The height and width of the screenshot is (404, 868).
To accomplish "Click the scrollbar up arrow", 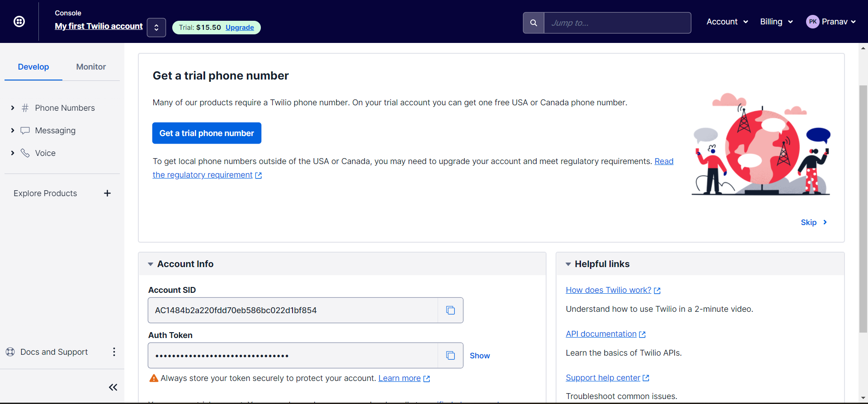I will coord(863,47).
